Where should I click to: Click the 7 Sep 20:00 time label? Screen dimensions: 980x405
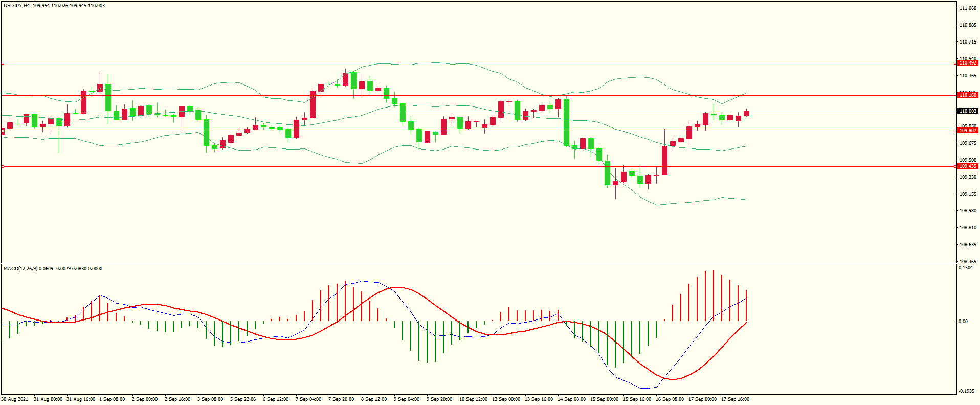341,399
